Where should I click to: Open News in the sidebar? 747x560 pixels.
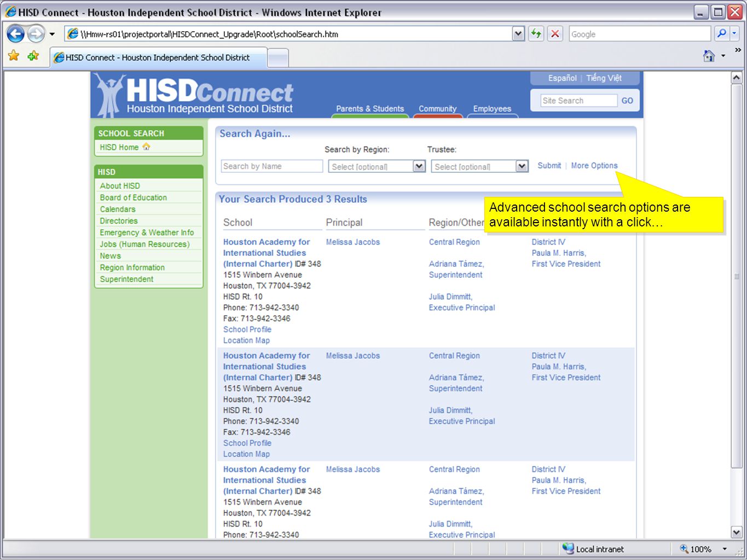(111, 256)
